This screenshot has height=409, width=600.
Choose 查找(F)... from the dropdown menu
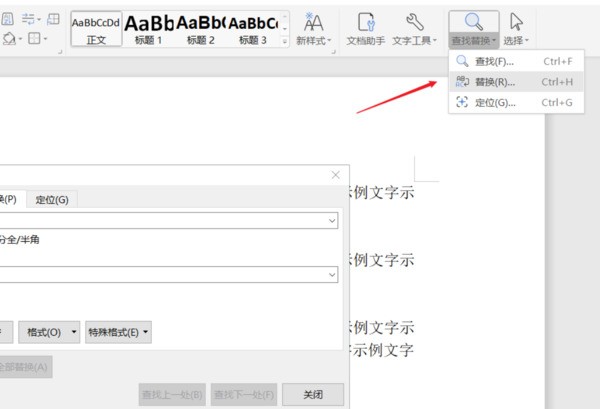(516, 61)
